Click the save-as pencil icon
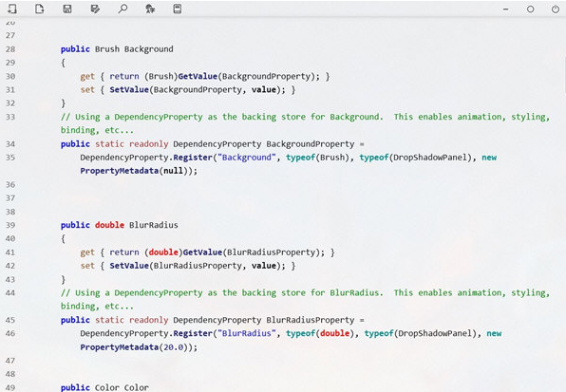 tap(95, 9)
